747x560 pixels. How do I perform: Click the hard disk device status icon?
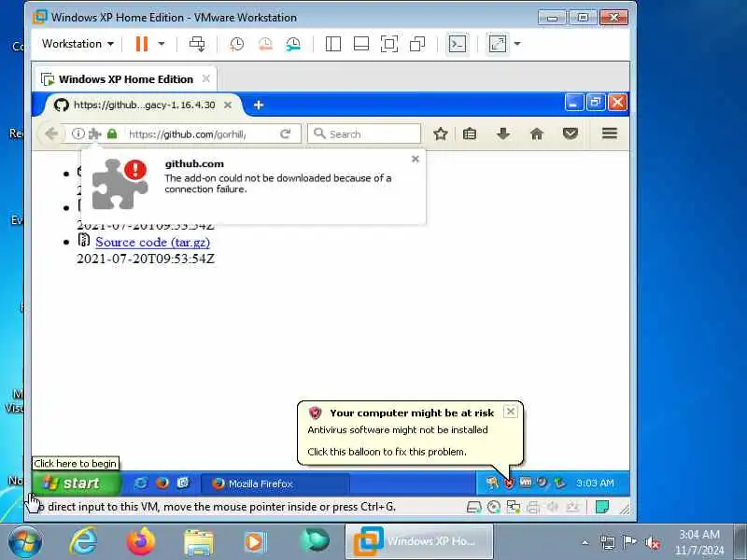click(x=474, y=507)
